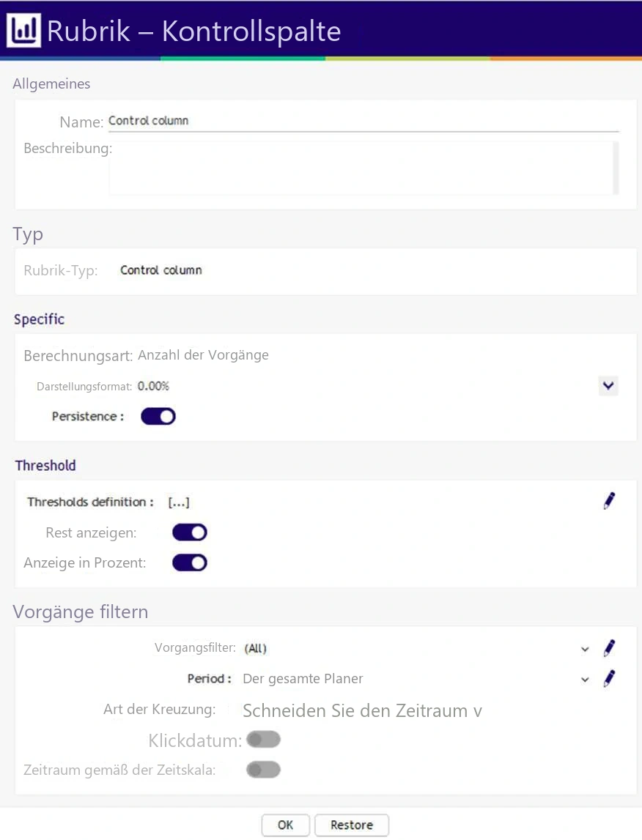
Task: Edit Thresholds definition with the pencil icon
Action: coord(609,502)
